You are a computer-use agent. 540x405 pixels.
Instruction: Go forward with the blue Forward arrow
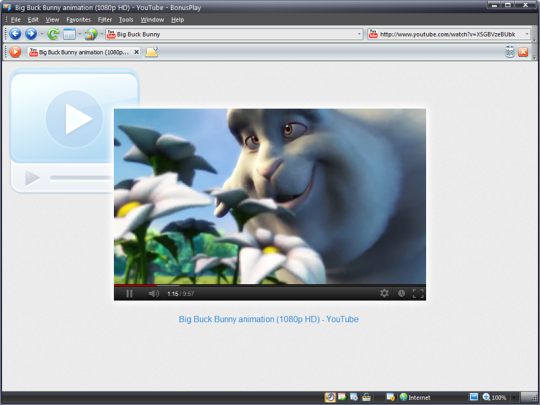31,34
